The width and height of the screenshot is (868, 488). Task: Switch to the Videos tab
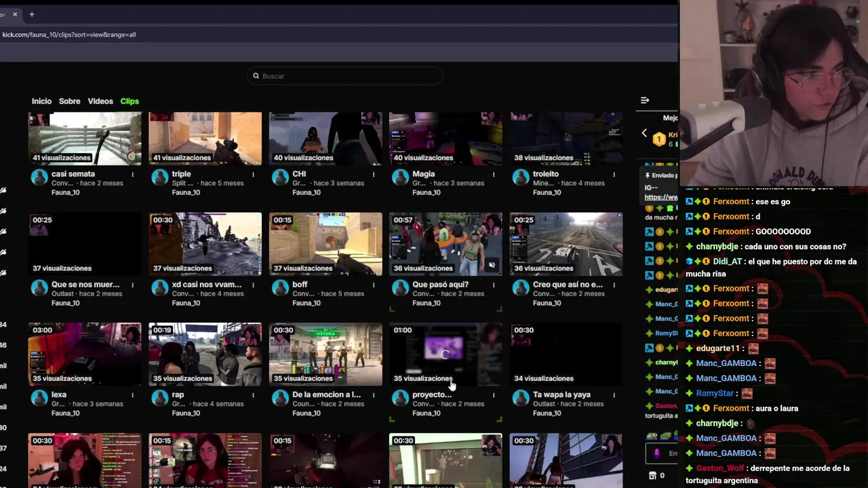click(100, 101)
